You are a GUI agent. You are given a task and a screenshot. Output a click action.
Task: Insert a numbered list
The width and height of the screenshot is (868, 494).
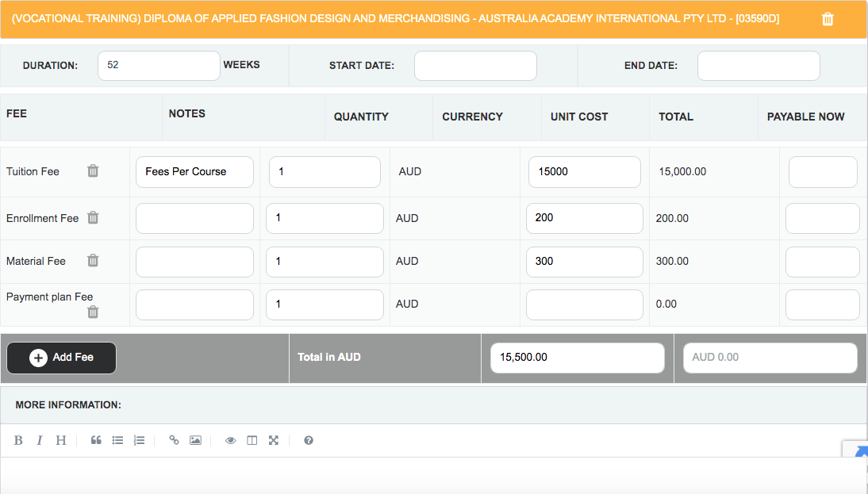pos(139,440)
